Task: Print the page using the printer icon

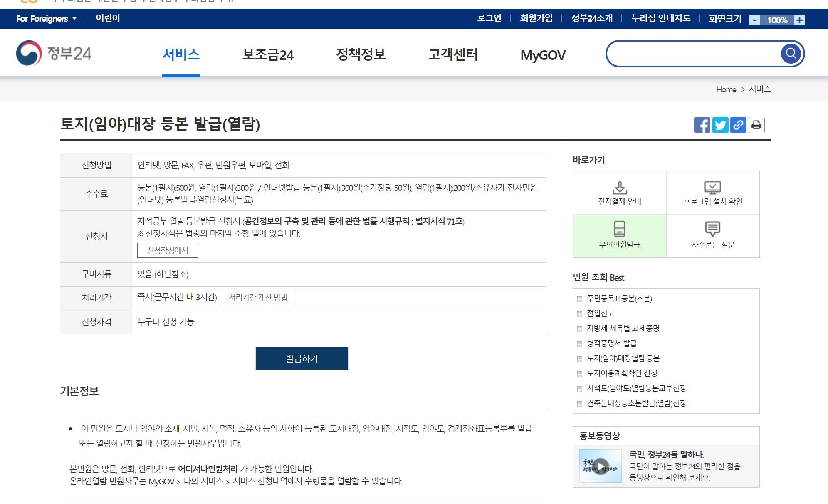Action: (756, 125)
